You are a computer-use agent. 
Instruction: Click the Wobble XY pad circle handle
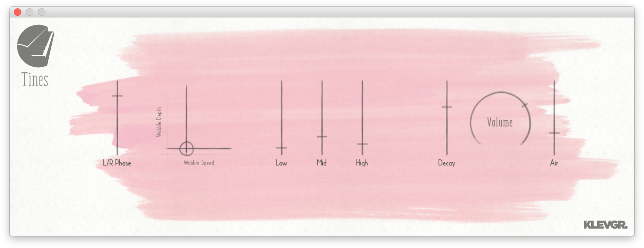click(186, 148)
